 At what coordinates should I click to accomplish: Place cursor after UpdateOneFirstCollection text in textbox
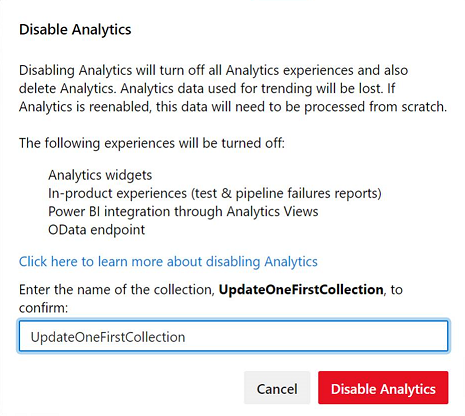pos(186,337)
